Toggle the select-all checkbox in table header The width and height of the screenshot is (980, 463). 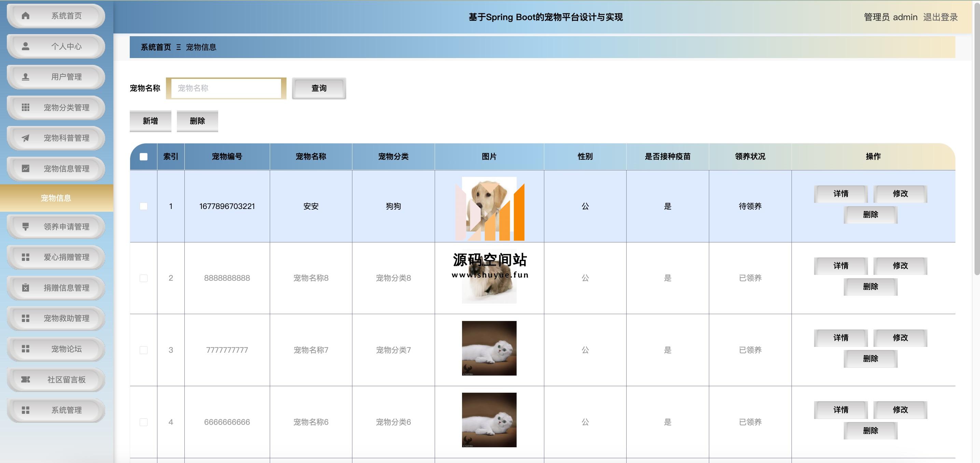click(x=143, y=157)
